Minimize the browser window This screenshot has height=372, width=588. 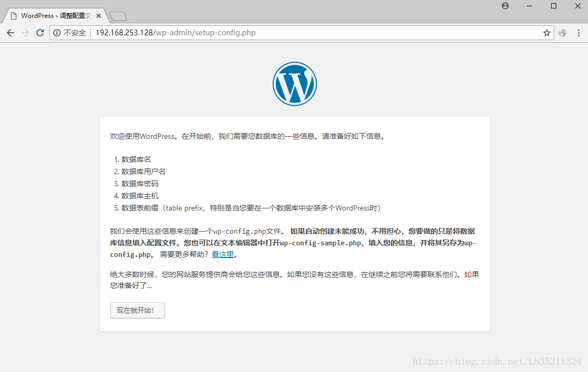(x=529, y=6)
